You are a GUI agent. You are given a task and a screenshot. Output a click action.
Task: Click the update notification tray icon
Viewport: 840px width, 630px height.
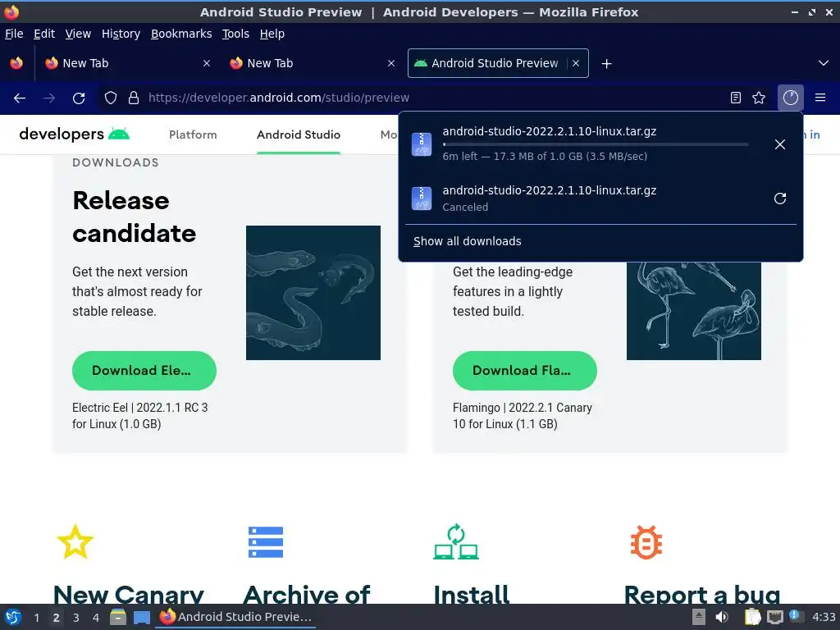tap(796, 616)
